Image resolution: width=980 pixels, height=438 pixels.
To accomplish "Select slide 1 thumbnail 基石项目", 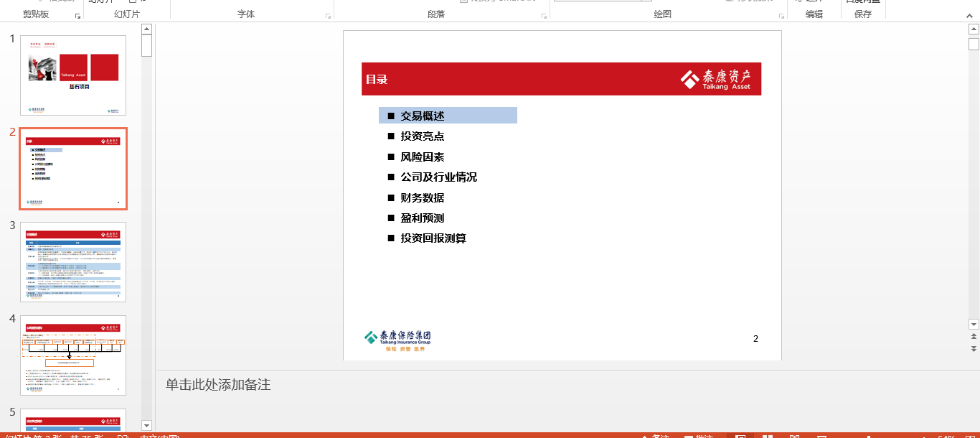I will click(73, 75).
